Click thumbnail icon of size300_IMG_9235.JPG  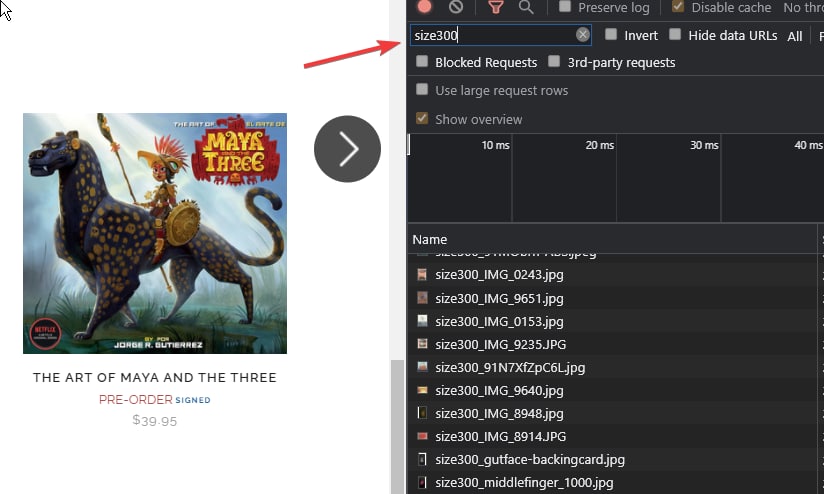(x=422, y=344)
